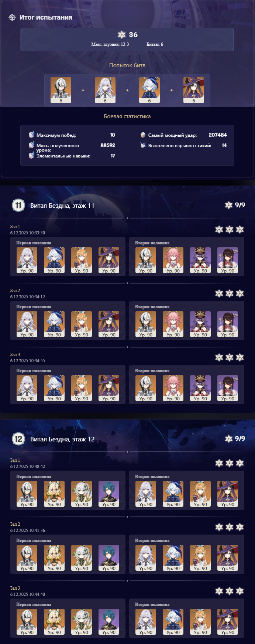Viewport: 255px width, 644px height.
Task: Click the floor 11 number badge
Action: coord(18,205)
